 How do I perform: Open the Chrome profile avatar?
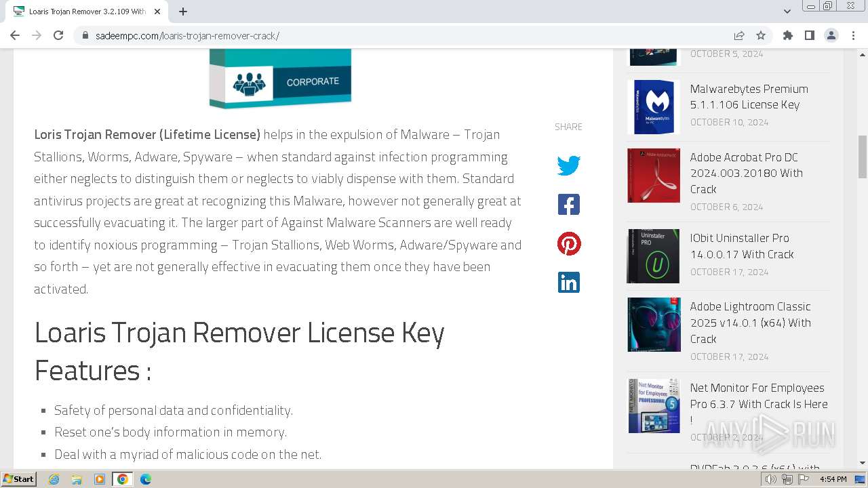tap(831, 35)
